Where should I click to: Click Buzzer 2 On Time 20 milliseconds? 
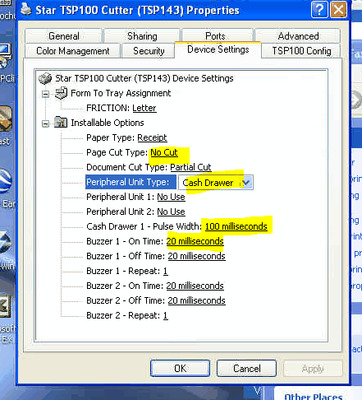coord(195,286)
